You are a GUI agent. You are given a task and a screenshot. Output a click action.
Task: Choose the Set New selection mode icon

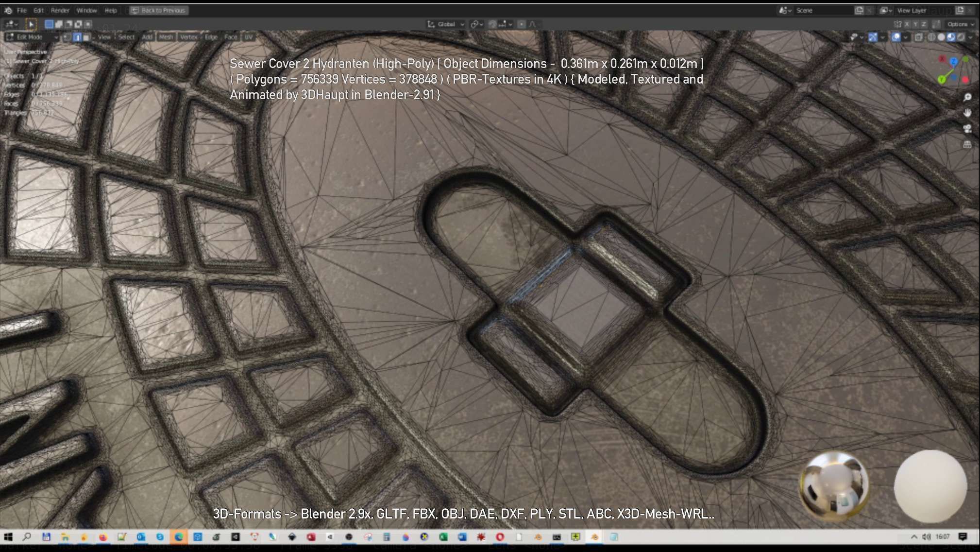pos(49,24)
